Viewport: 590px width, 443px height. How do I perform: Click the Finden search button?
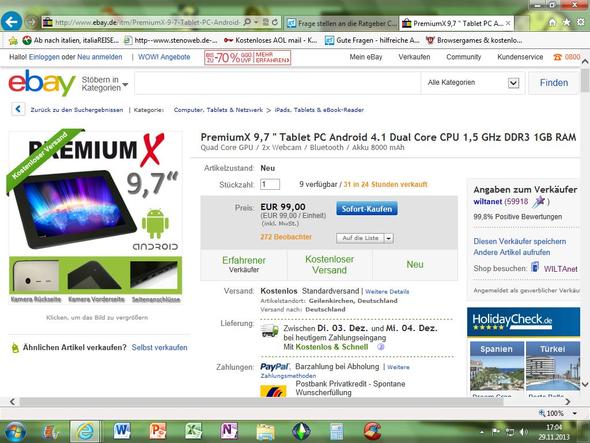pos(554,83)
